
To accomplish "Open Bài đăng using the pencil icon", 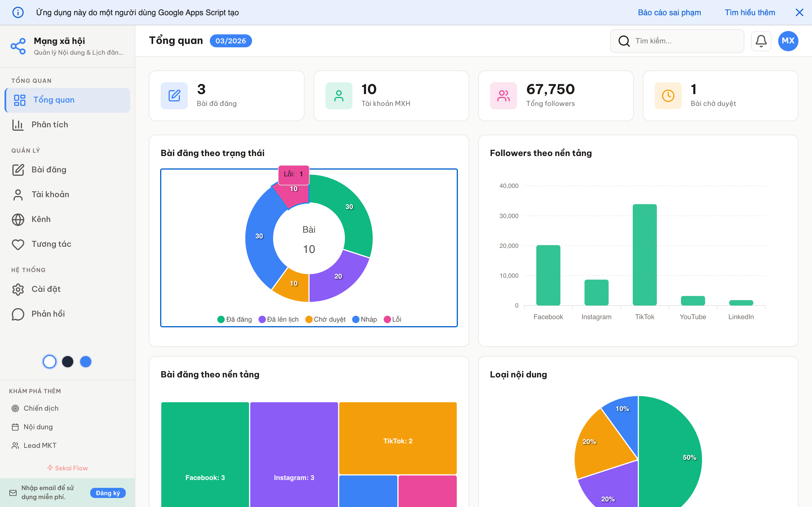I will 18,170.
